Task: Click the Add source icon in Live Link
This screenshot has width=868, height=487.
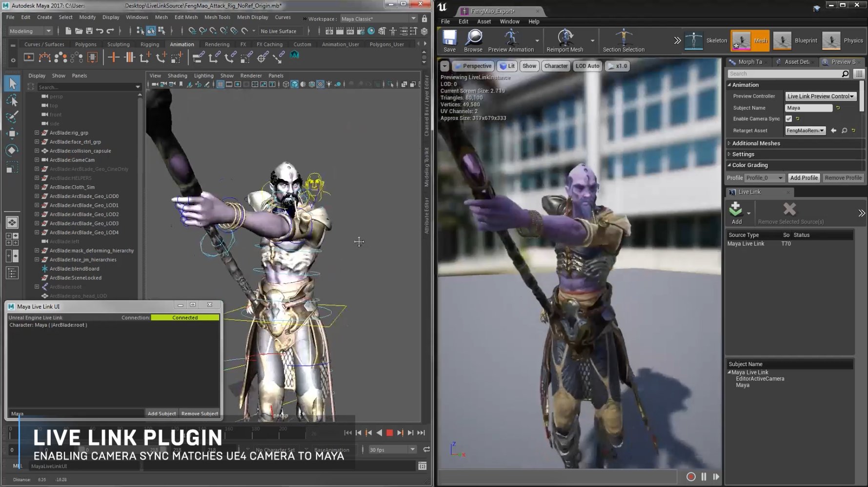Action: pos(736,210)
